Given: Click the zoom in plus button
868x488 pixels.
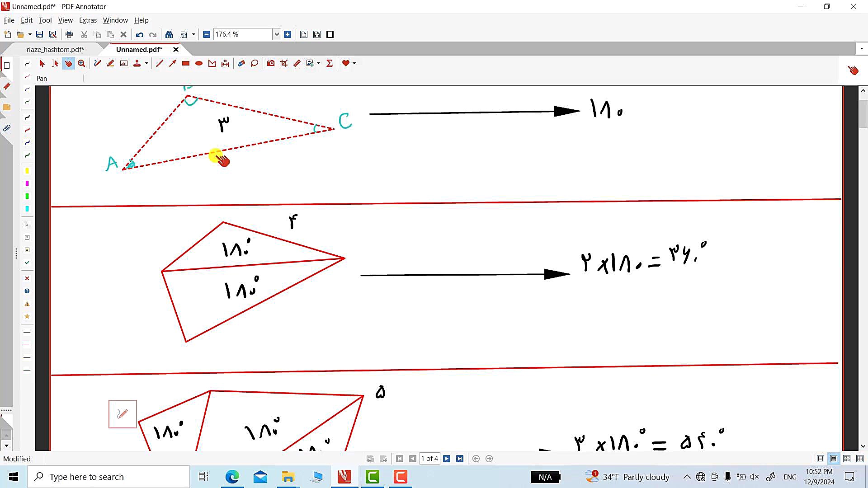Looking at the screenshot, I should [288, 34].
